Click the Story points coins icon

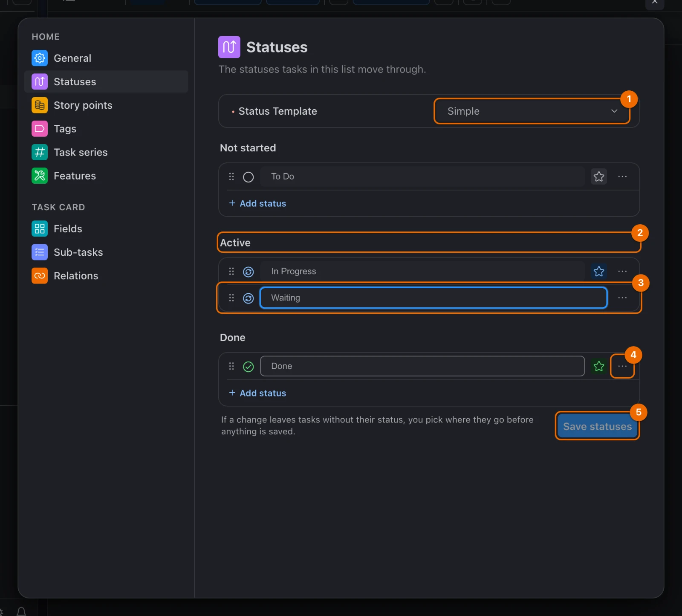pos(40,105)
